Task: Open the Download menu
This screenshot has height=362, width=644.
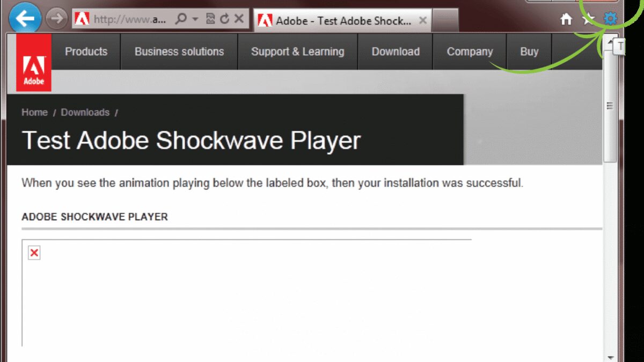Action: (x=396, y=51)
